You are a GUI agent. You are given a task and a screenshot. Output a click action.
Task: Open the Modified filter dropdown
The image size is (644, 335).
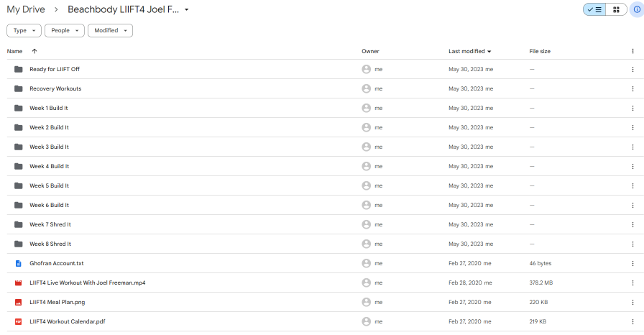[110, 31]
